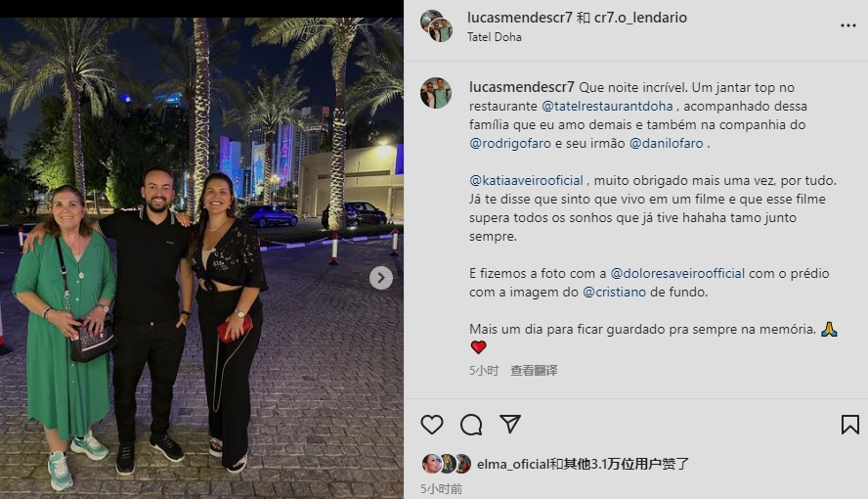The height and width of the screenshot is (499, 868).
Task: Open the @danilofaro tagged profile
Action: pyautogui.click(x=666, y=143)
